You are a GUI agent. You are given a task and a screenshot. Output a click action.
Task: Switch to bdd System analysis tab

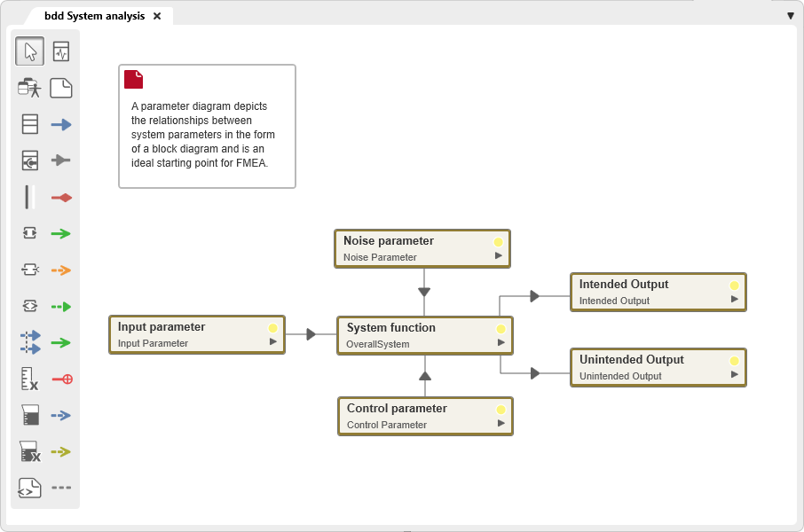(94, 16)
